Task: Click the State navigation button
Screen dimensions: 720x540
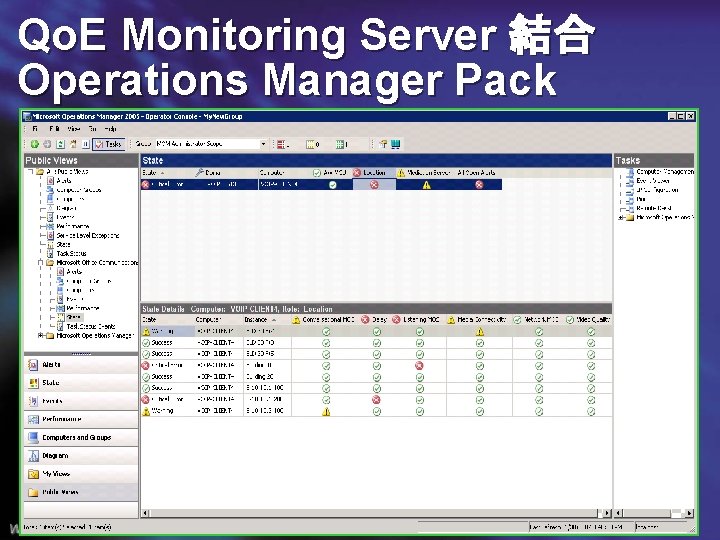Action: [81, 382]
